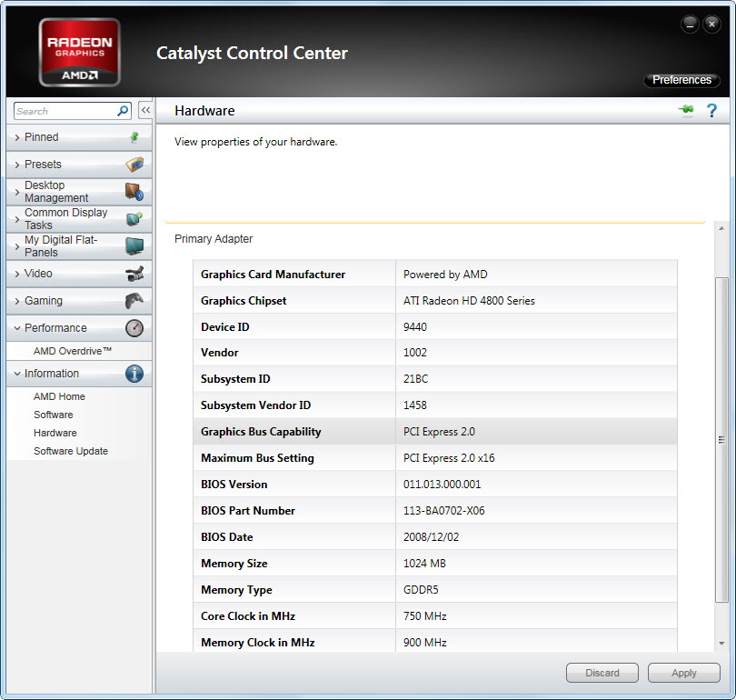Click the vertical scrollbar down arrow
Screen dimensions: 736x700
pos(722,645)
